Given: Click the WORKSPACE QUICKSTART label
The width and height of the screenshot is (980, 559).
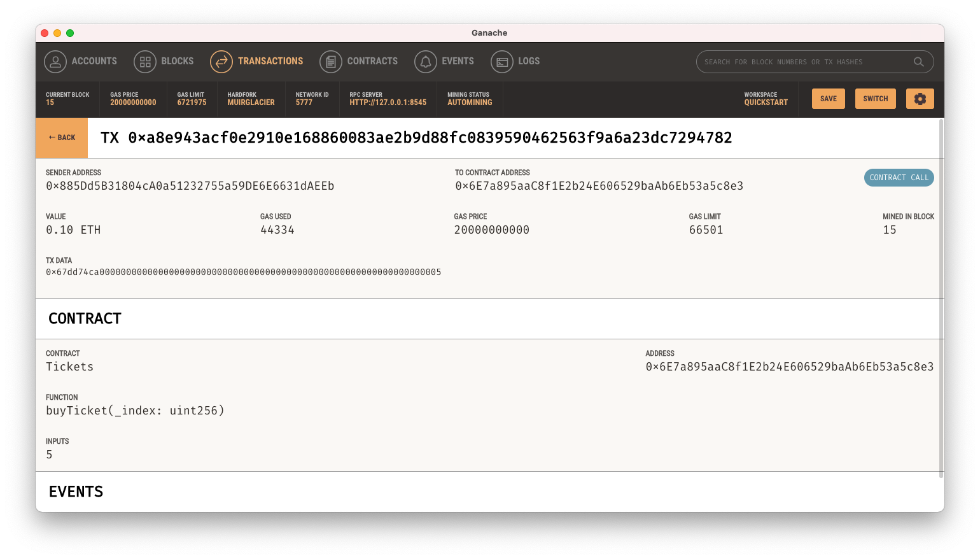Looking at the screenshot, I should point(766,99).
